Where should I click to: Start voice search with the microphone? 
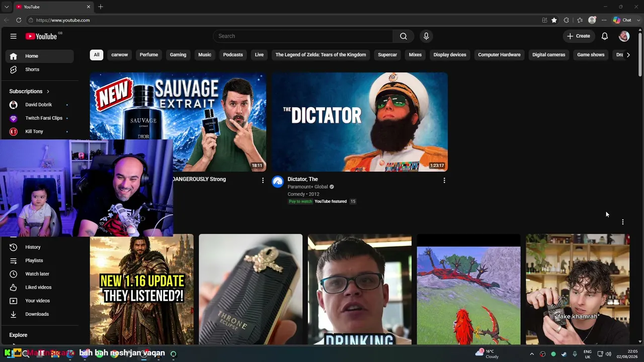[426, 36]
